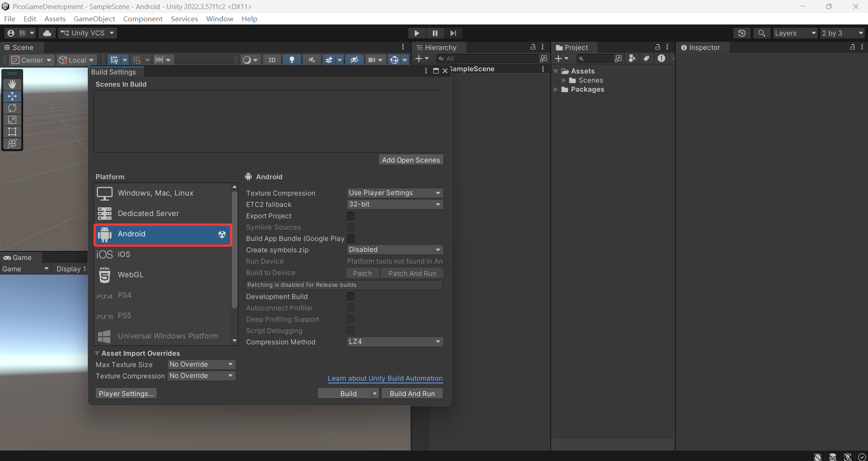Collapse Asset Import Overrides section

[97, 353]
